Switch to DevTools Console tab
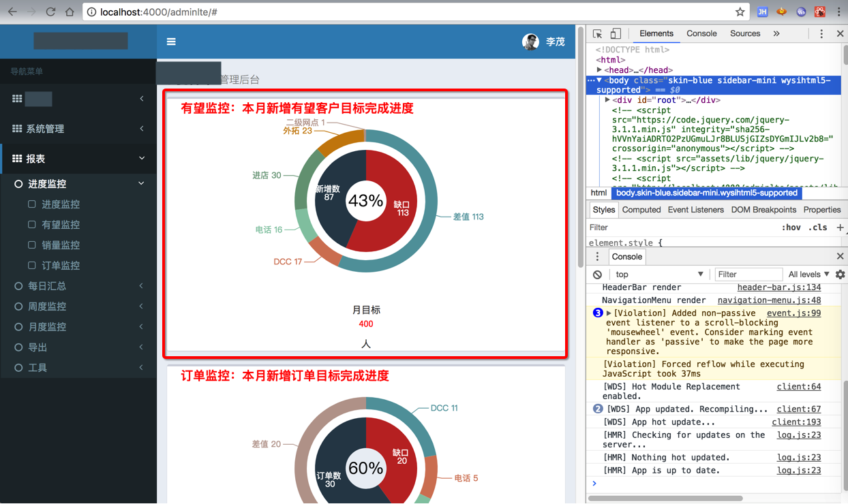This screenshot has height=504, width=848. (x=701, y=33)
